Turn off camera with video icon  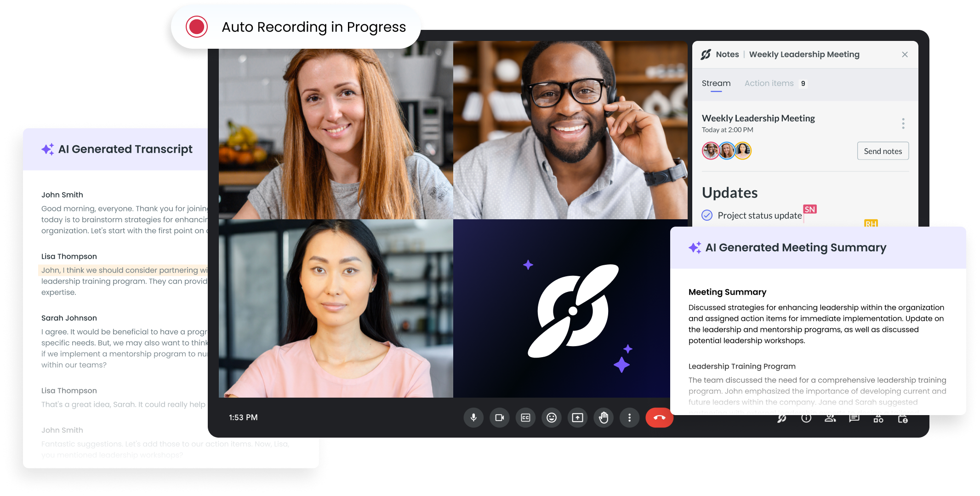(500, 417)
